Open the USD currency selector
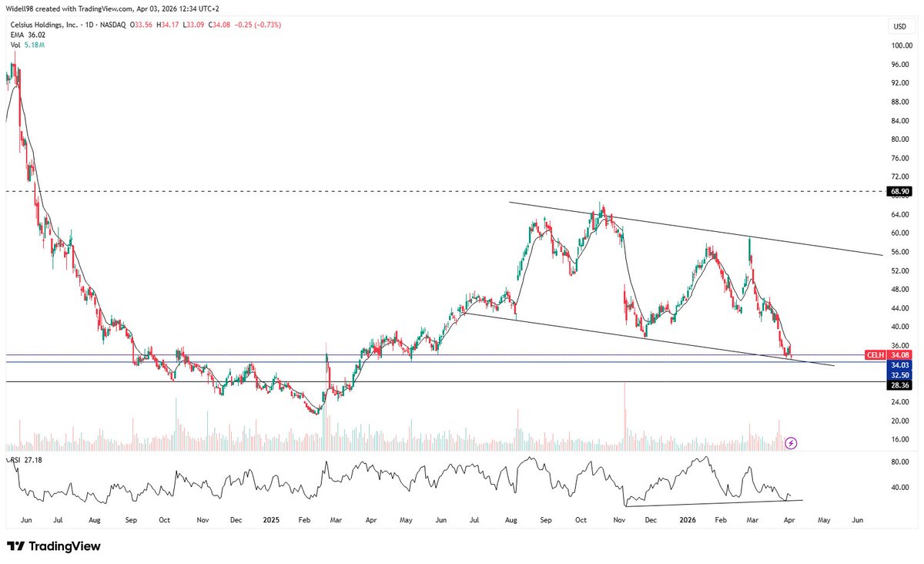 (899, 26)
